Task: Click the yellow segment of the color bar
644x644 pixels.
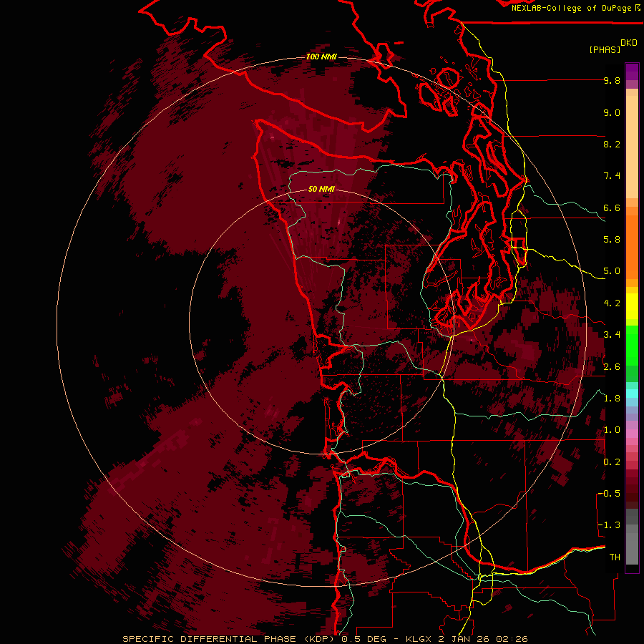Action: [632, 306]
